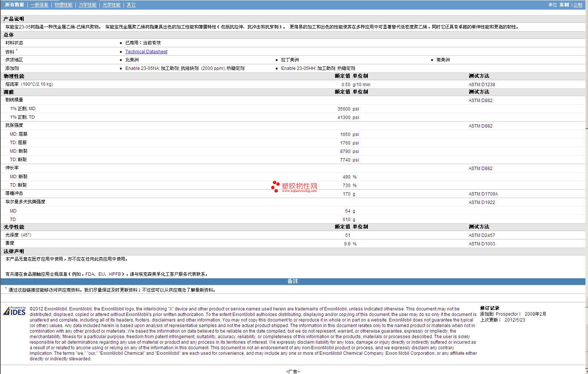Click the 产品说明 section heading
The image size is (588, 374).
(14, 19)
